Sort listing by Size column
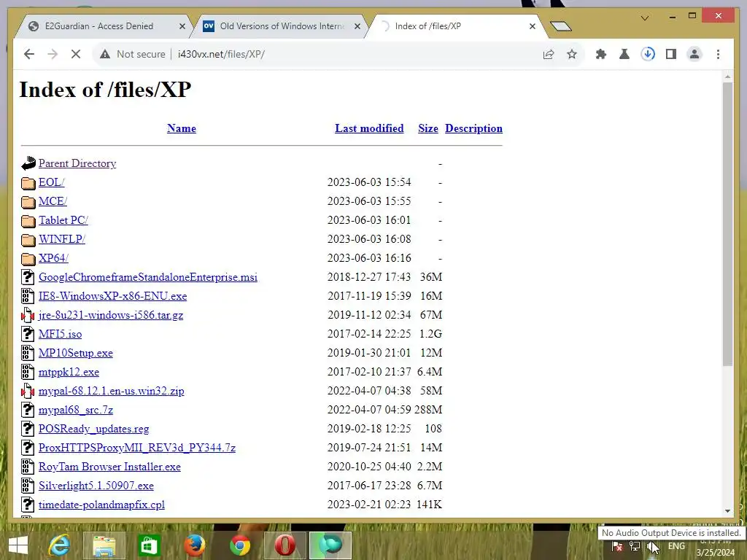Screen dimensions: 747x560 click(x=427, y=128)
